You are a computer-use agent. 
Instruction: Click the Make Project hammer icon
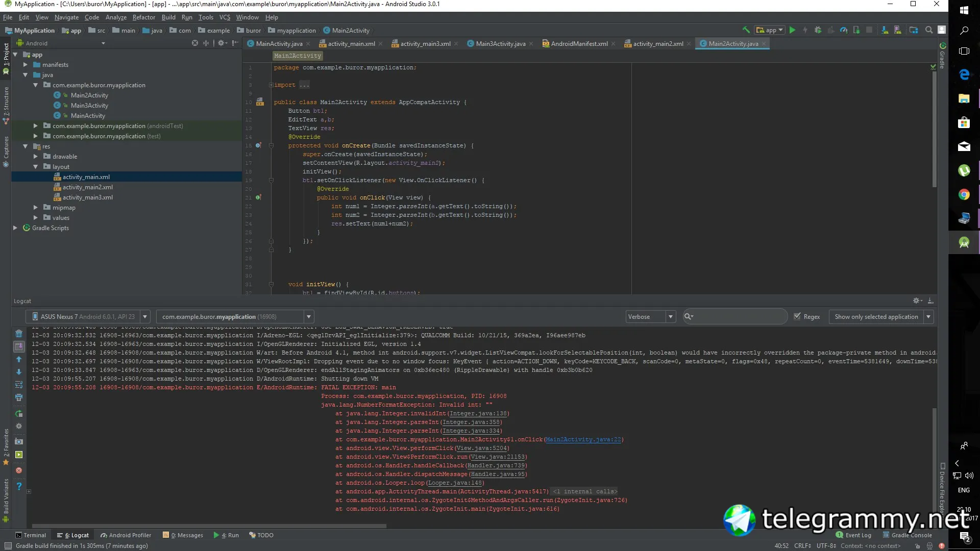746,30
